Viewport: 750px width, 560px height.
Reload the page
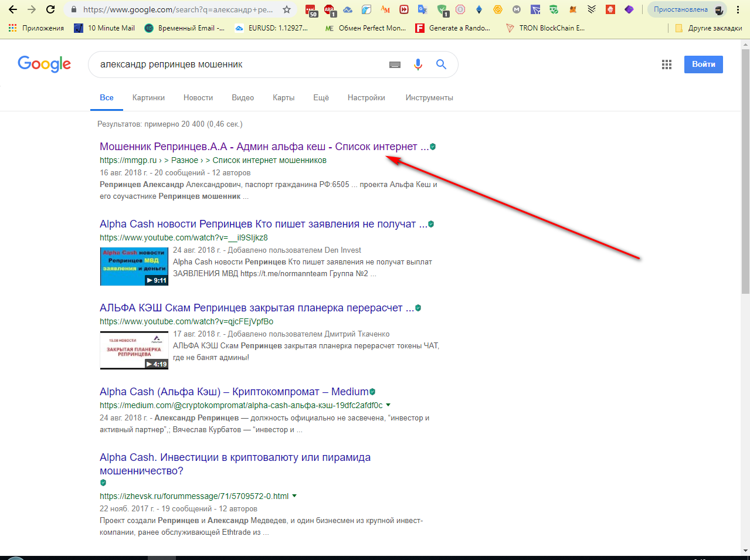[50, 9]
